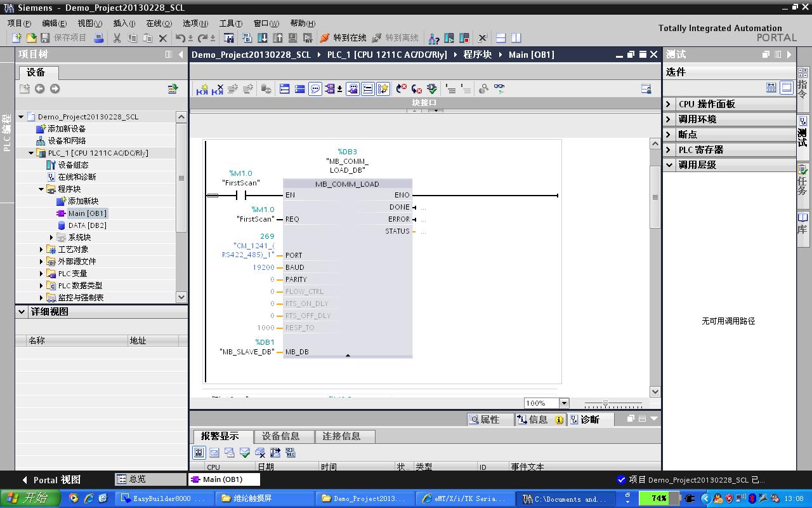Click the acknowledge alarm checkmark icon
This screenshot has height=508, width=812.
[245, 453]
